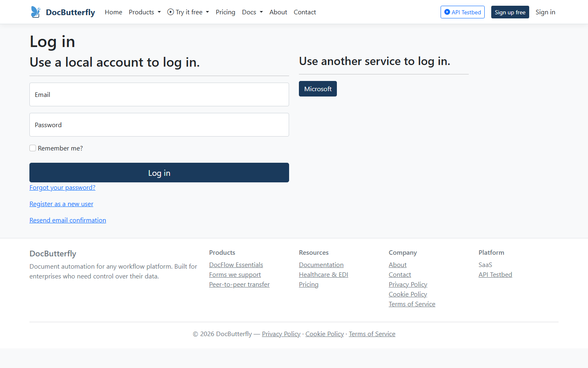Focus the Password input field
Viewport: 588px width, 368px height.
point(159,125)
